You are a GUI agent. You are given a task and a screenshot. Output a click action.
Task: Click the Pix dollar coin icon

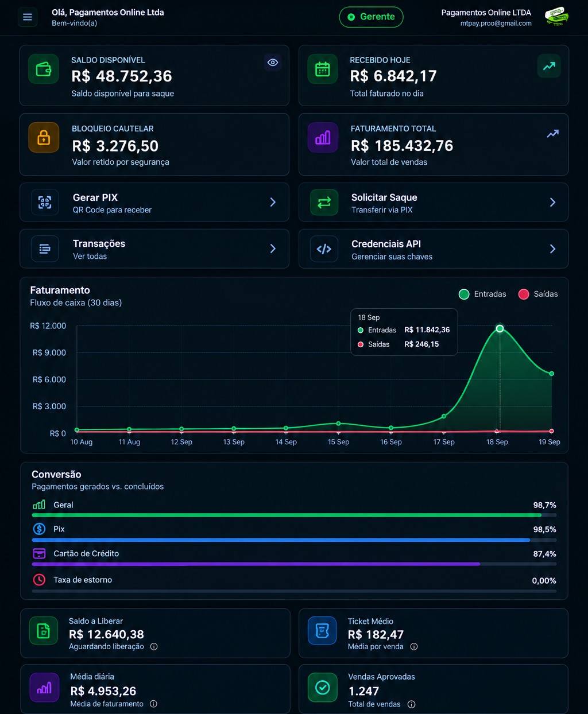click(x=39, y=529)
